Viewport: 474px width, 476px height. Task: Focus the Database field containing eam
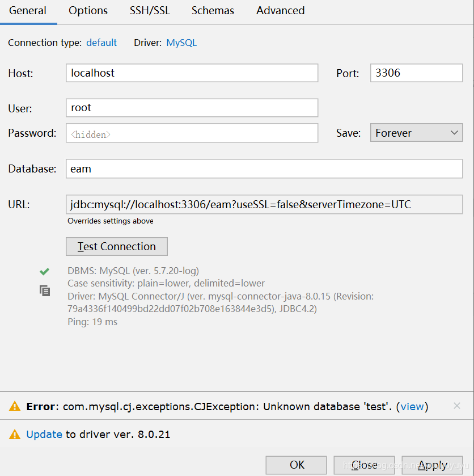click(x=264, y=169)
